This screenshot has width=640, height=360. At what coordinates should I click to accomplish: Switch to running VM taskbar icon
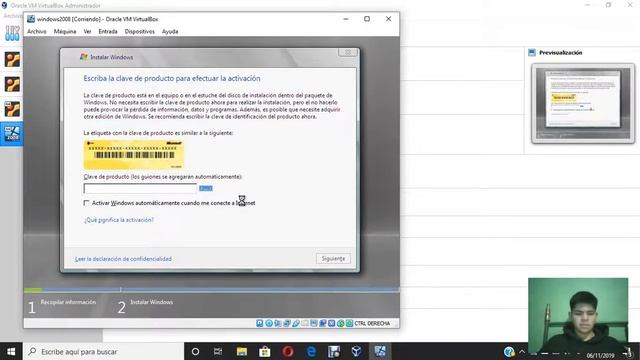(x=380, y=351)
